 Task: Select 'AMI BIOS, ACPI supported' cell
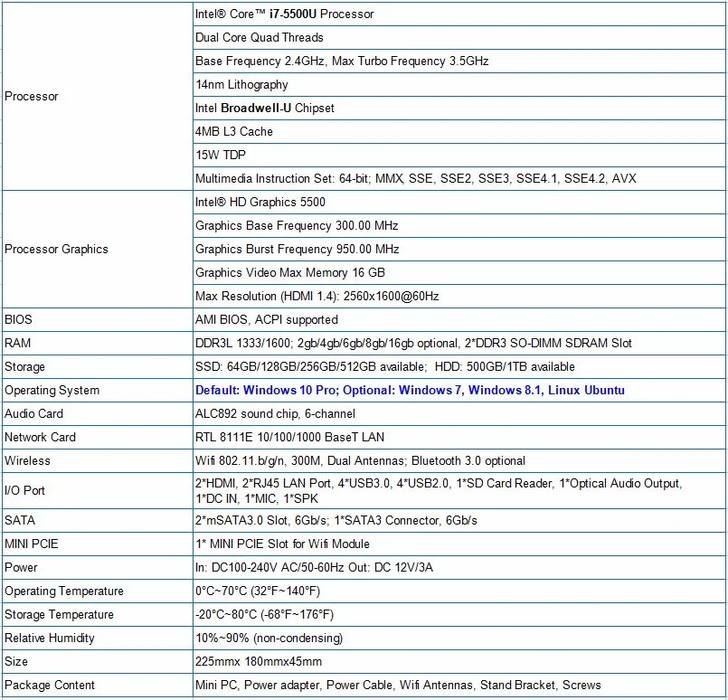(459, 320)
